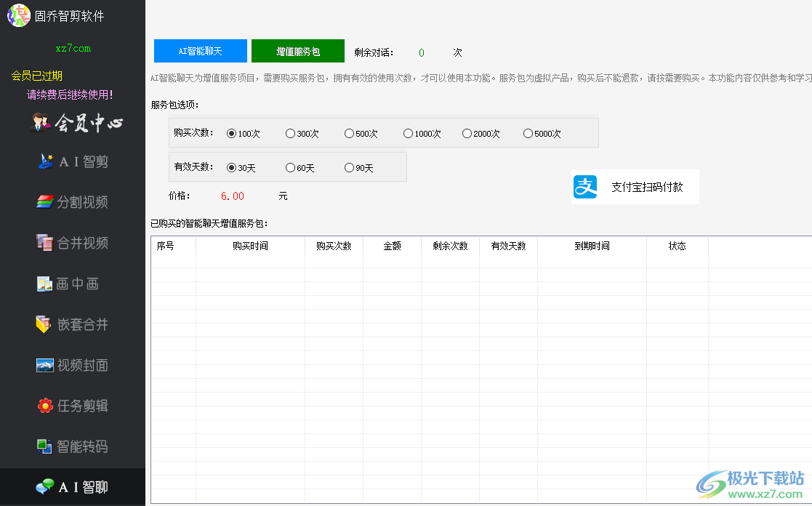This screenshot has height=506, width=812.
Task: Open the 智能转码 transcoding icon
Action: (44, 446)
